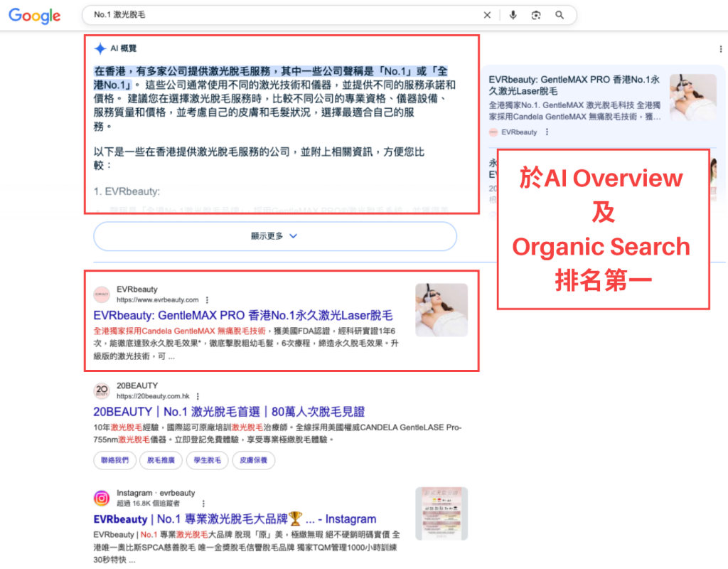The image size is (728, 569).
Task: Click EVRbeauty result thumbnail of woman
Action: [x=441, y=310]
